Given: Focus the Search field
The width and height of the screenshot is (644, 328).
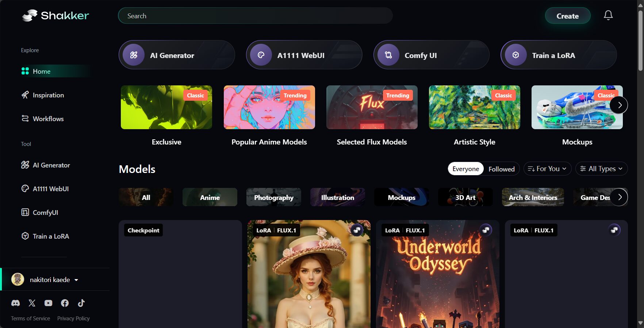Looking at the screenshot, I should point(255,16).
